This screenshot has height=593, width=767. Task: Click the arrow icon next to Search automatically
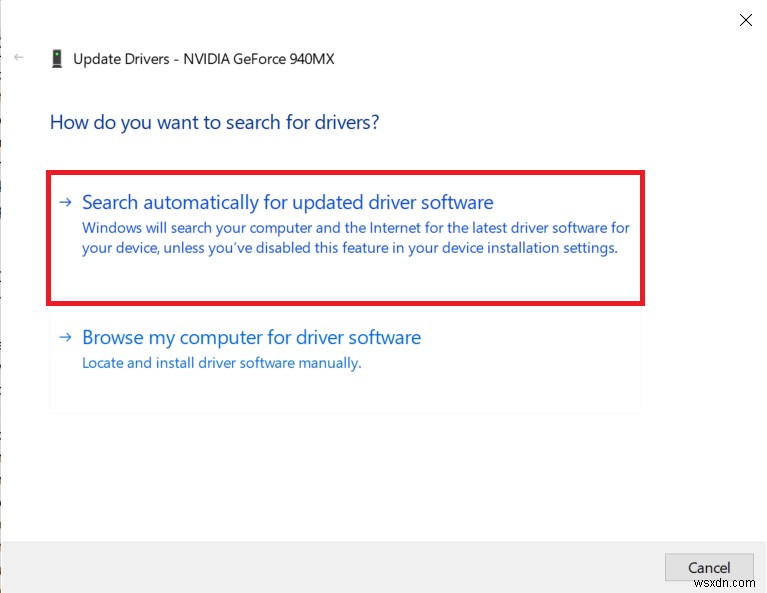click(66, 202)
